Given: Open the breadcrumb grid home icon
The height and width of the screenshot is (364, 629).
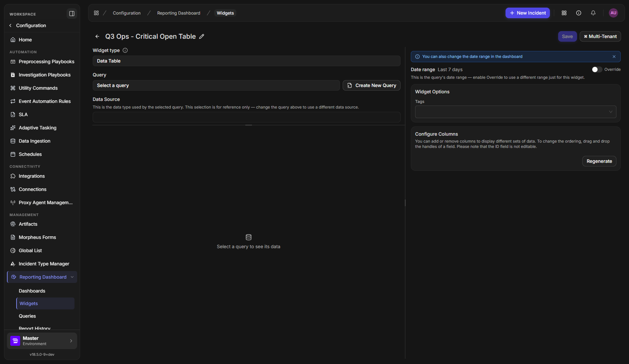Looking at the screenshot, I should point(96,13).
